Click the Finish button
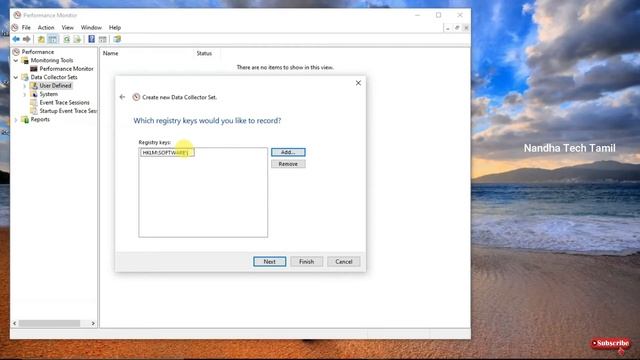 (307, 262)
